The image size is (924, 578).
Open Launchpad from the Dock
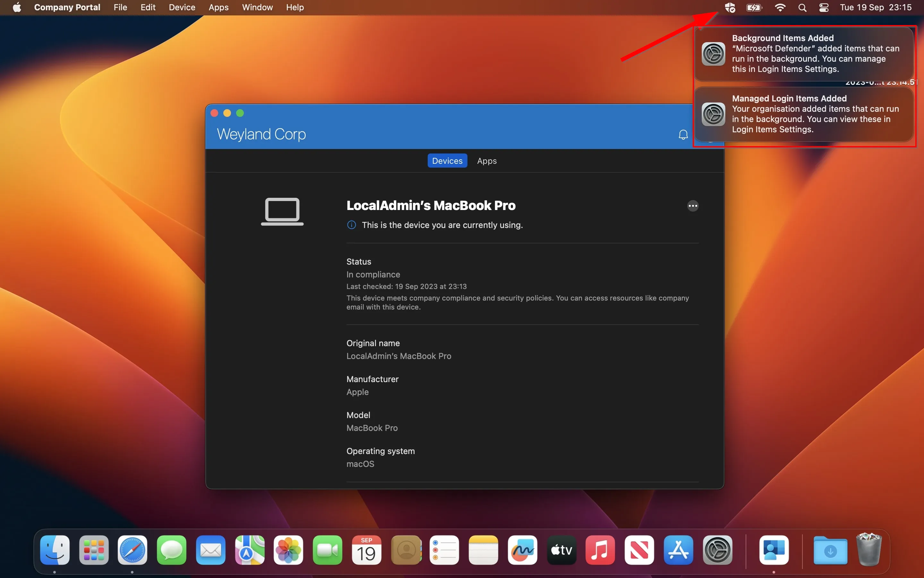(x=94, y=550)
